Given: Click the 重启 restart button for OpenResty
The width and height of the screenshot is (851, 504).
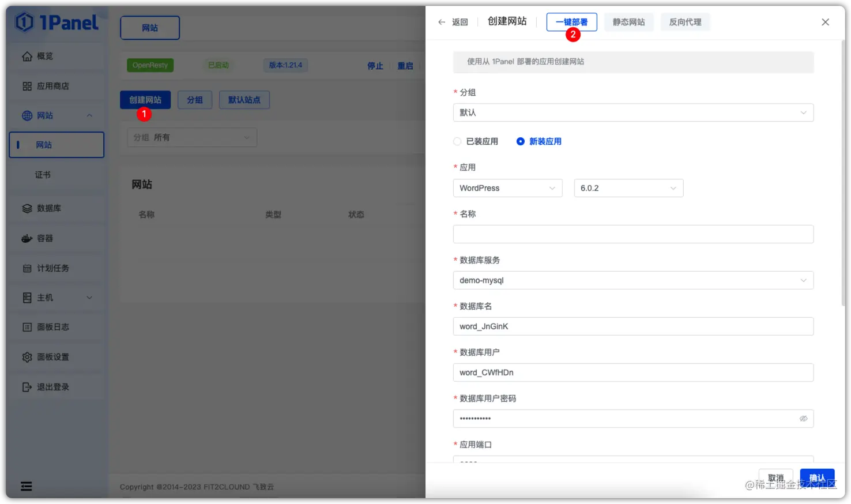Looking at the screenshot, I should click(405, 66).
